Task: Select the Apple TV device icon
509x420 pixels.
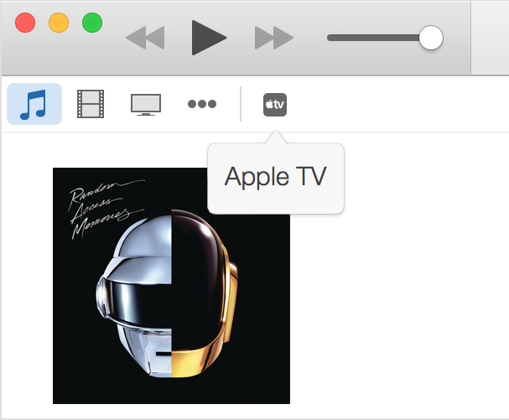Action: point(275,105)
